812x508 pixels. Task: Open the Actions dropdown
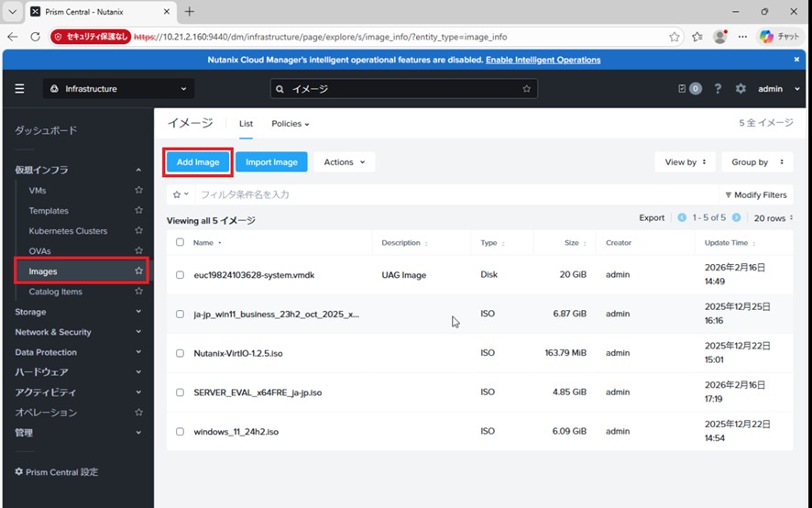[345, 161]
